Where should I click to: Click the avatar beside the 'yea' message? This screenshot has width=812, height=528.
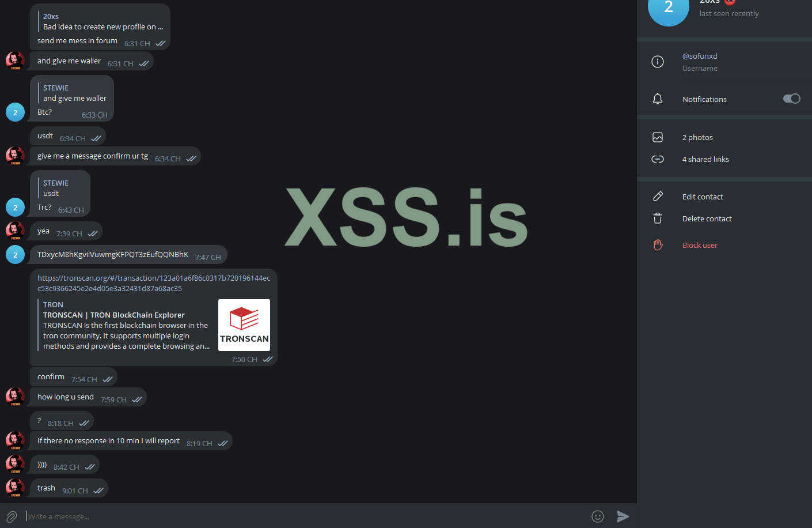coord(15,231)
